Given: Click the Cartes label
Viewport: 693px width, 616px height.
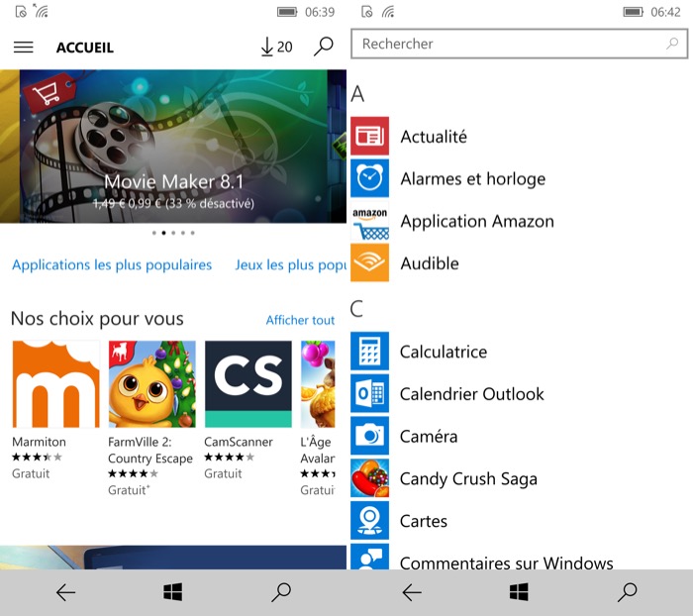Looking at the screenshot, I should pyautogui.click(x=424, y=521).
